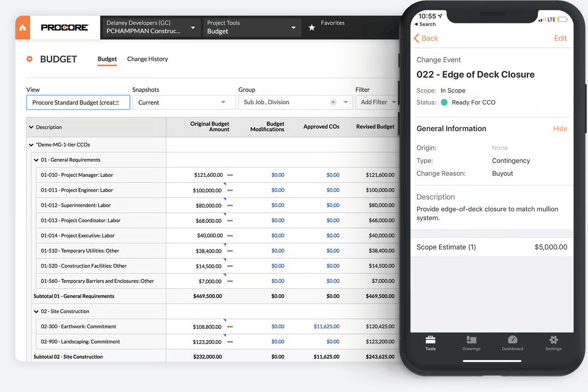Click the Budget configuration gear icon

(29, 59)
